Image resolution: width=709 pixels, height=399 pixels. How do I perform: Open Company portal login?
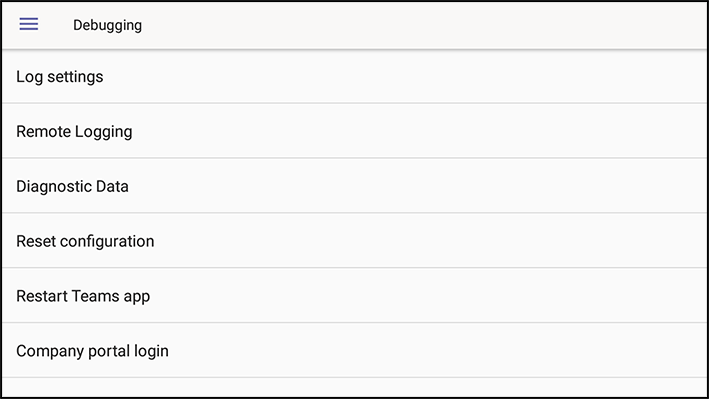354,351
